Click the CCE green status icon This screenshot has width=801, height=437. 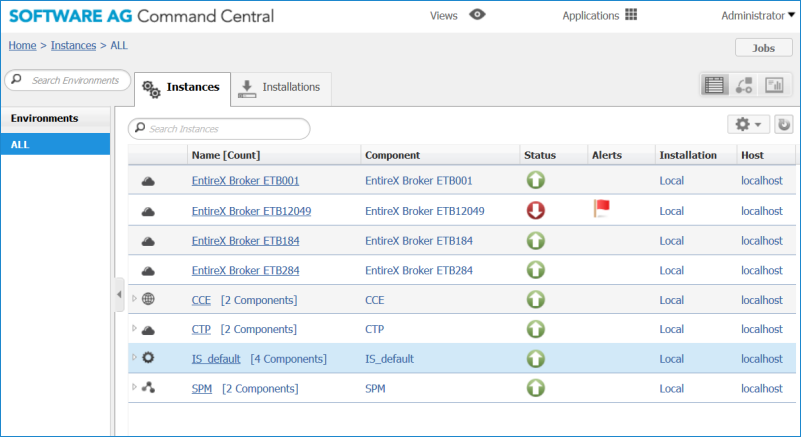(536, 300)
